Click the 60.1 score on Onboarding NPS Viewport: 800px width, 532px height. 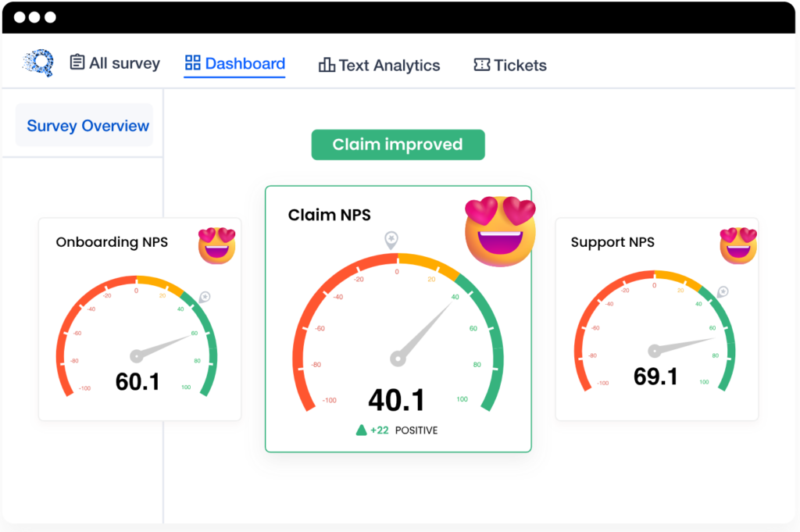coord(137,382)
